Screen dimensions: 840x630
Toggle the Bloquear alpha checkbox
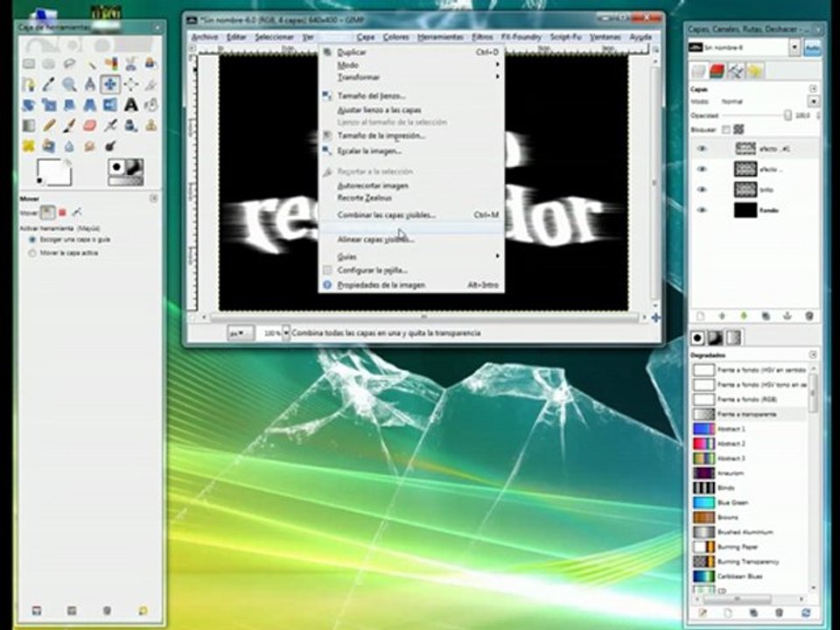click(726, 129)
